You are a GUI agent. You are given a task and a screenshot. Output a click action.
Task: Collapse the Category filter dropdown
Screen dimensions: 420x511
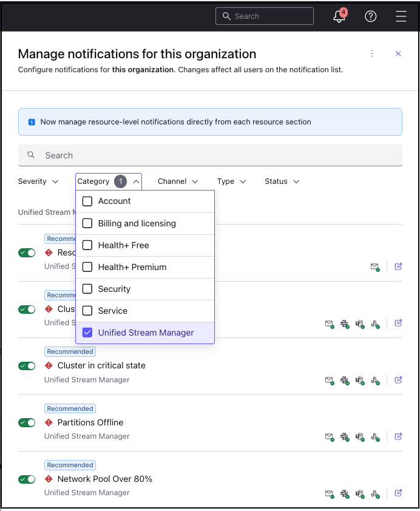109,181
